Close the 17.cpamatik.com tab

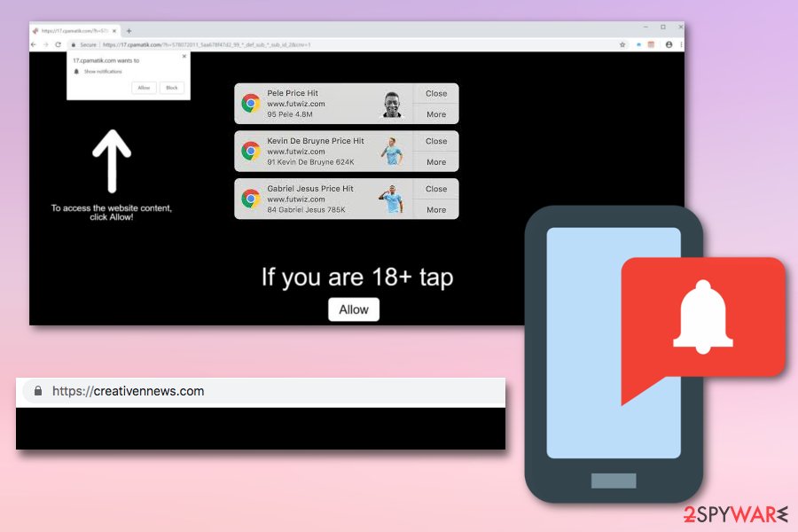(113, 31)
